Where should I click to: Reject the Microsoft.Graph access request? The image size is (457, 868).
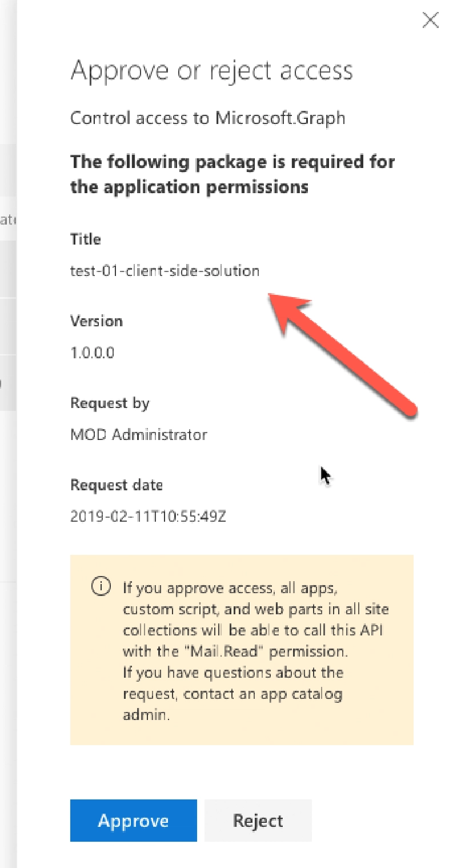coord(258,820)
